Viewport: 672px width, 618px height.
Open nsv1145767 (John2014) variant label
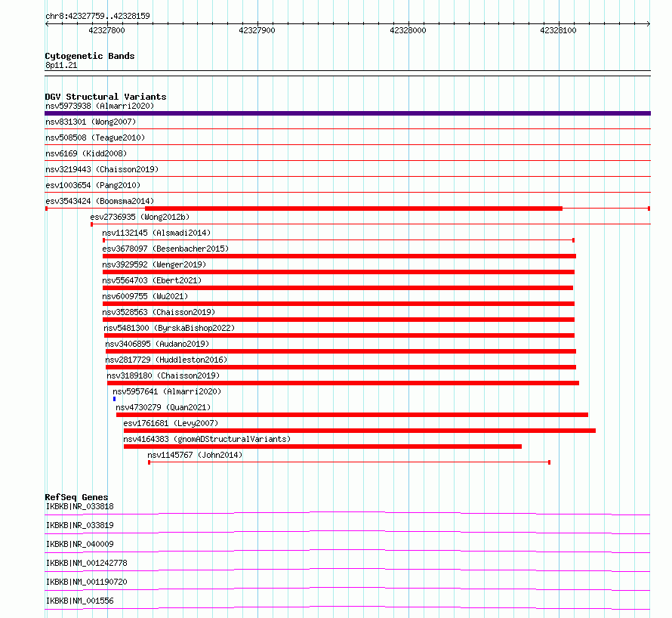(195, 455)
